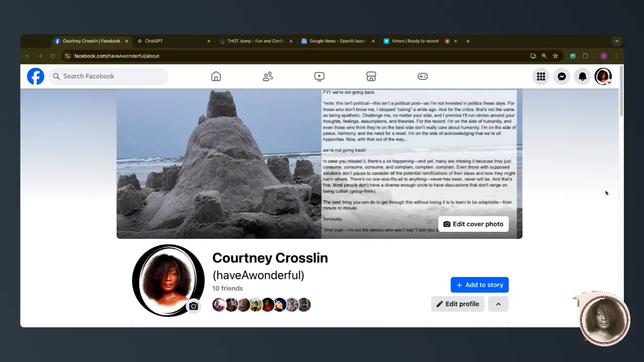
Task: Open the Gaming icon
Action: pyautogui.click(x=423, y=76)
